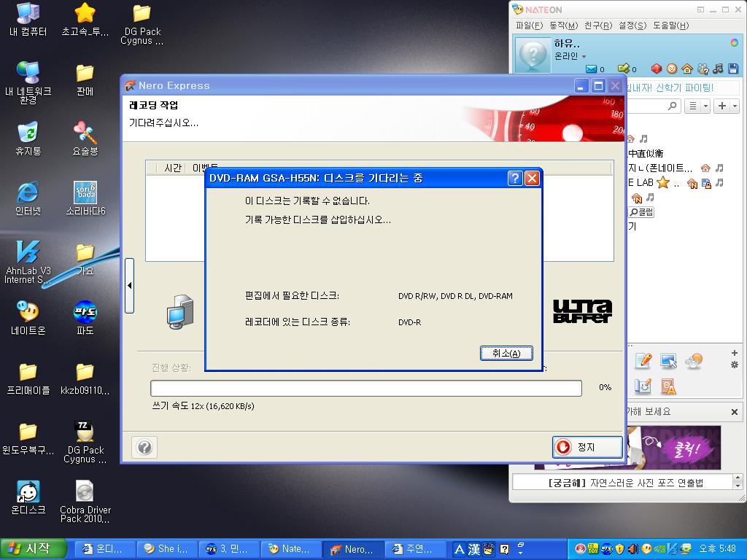This screenshot has height=560, width=747.
Task: Click the volume speaker icon in system tray
Action: coord(633,549)
